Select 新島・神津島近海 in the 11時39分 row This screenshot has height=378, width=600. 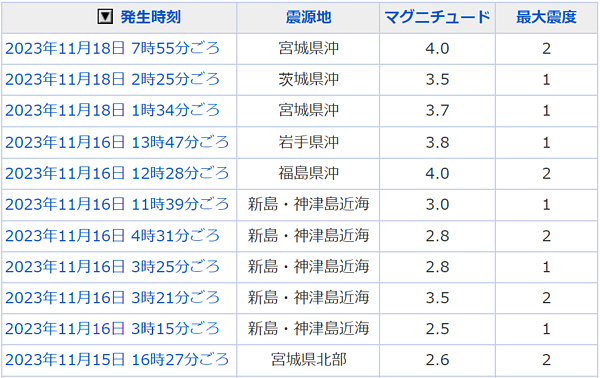coord(308,204)
